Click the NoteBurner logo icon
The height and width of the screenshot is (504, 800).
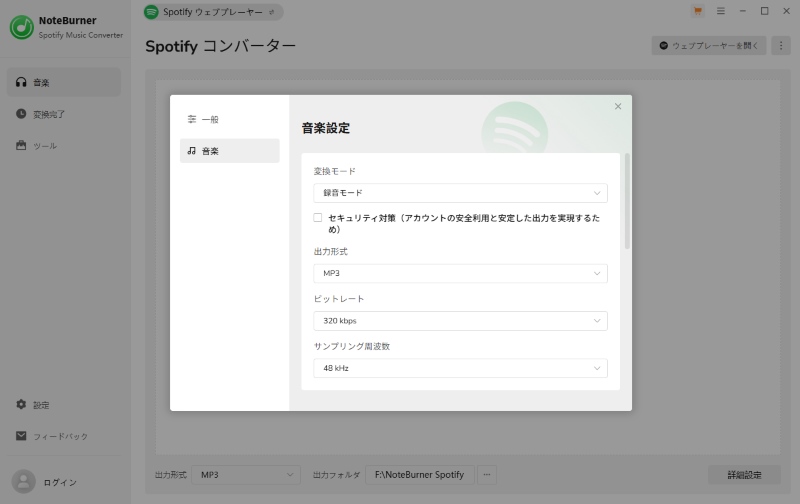(22, 27)
